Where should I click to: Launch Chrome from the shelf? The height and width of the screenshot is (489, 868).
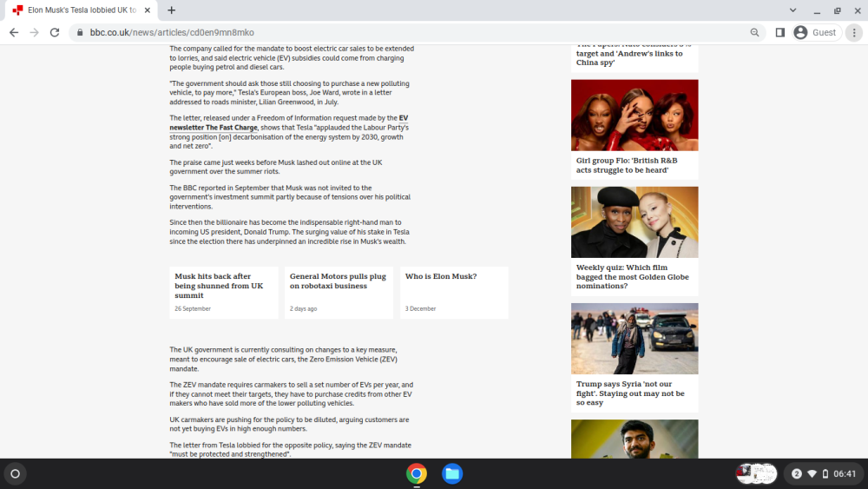click(417, 474)
